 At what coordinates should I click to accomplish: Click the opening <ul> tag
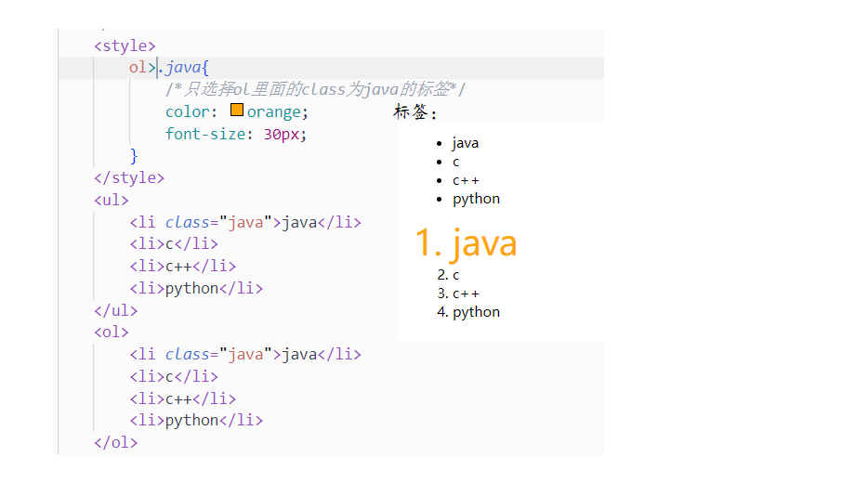[x=112, y=200]
